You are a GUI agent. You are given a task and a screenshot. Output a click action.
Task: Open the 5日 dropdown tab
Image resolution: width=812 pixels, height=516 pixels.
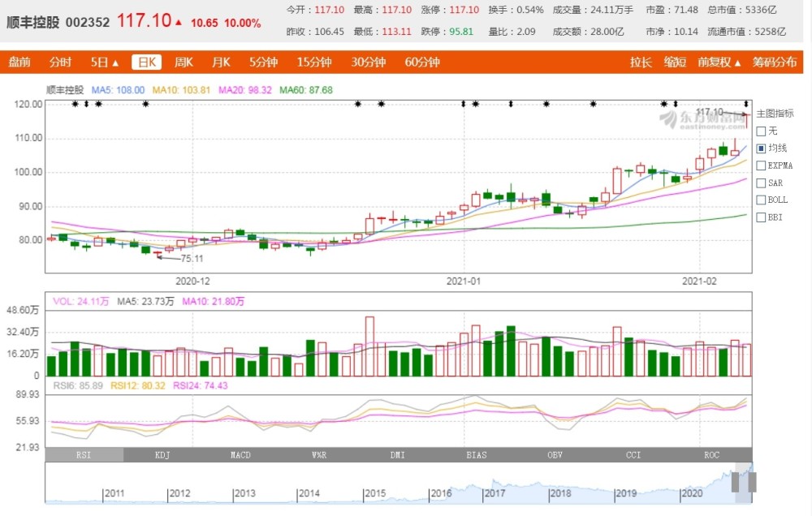pyautogui.click(x=105, y=62)
